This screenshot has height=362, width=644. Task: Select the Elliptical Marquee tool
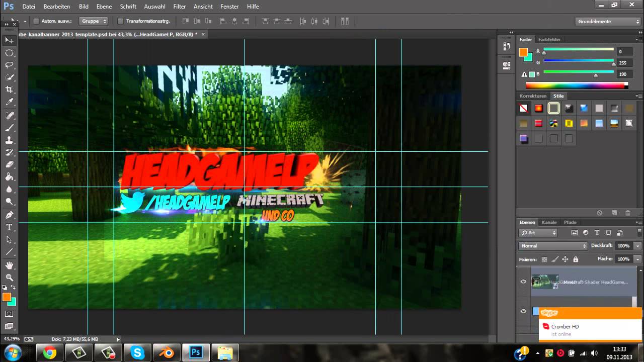[9, 53]
